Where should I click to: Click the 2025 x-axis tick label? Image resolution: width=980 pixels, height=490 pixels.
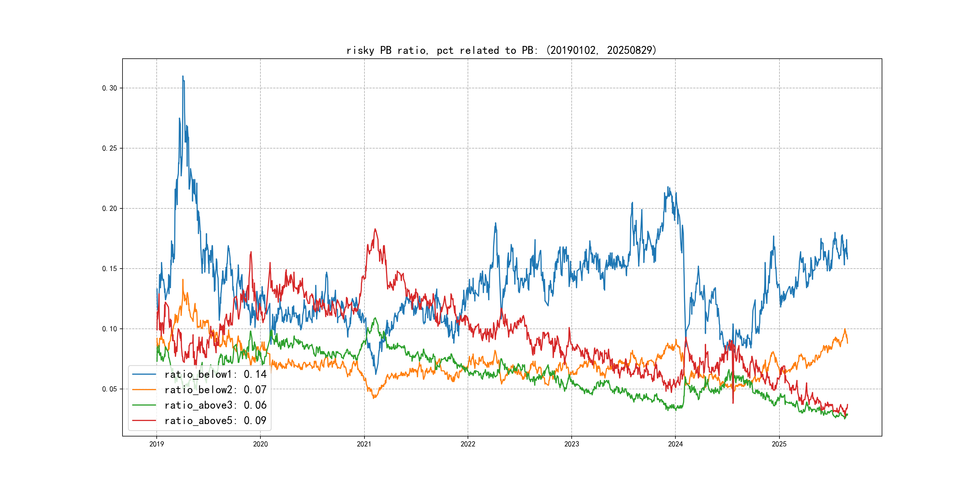779,444
